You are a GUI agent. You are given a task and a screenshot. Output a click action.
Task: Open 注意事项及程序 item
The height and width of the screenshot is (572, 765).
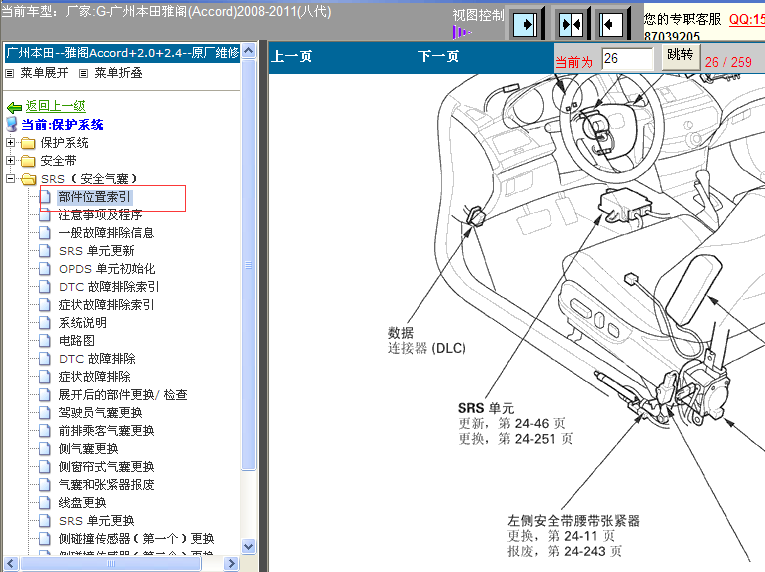tap(101, 215)
